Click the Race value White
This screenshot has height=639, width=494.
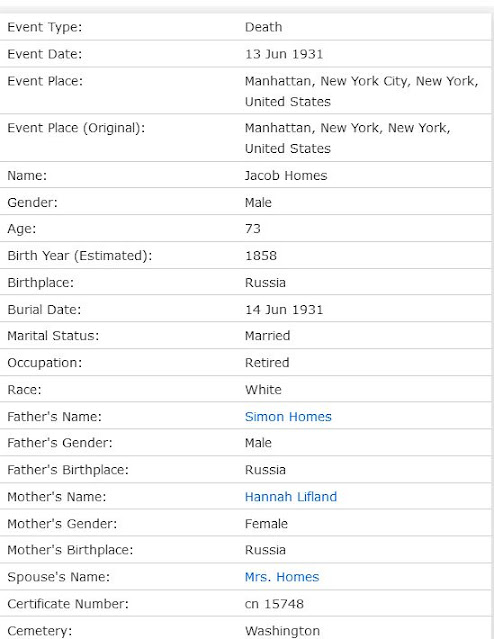click(x=263, y=390)
